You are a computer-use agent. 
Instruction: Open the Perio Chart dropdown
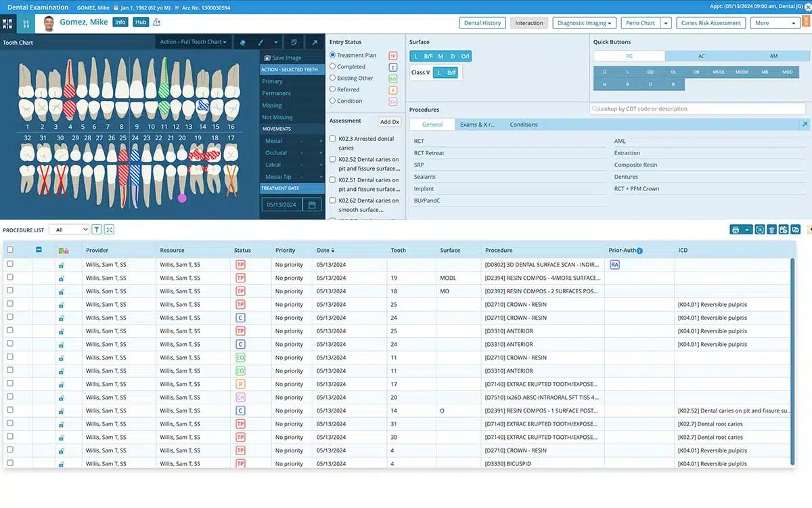click(666, 22)
